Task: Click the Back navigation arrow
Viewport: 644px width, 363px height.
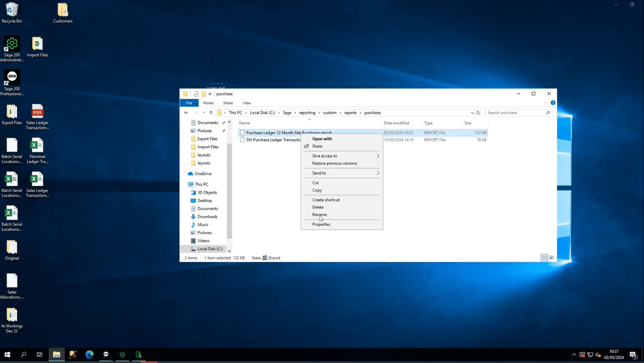Action: pos(186,113)
